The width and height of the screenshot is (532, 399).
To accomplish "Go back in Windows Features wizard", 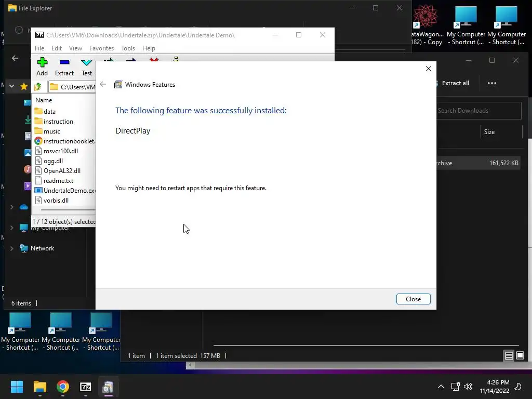I will [103, 84].
